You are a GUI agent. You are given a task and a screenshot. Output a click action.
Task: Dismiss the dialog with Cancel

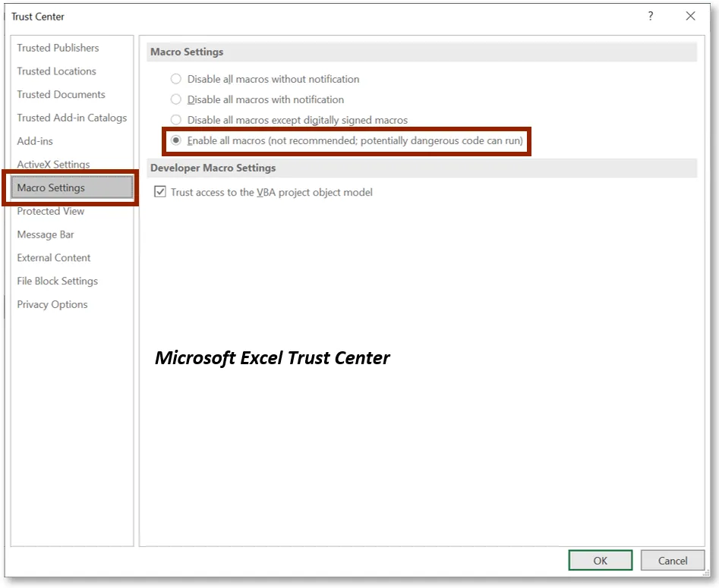[673, 561]
